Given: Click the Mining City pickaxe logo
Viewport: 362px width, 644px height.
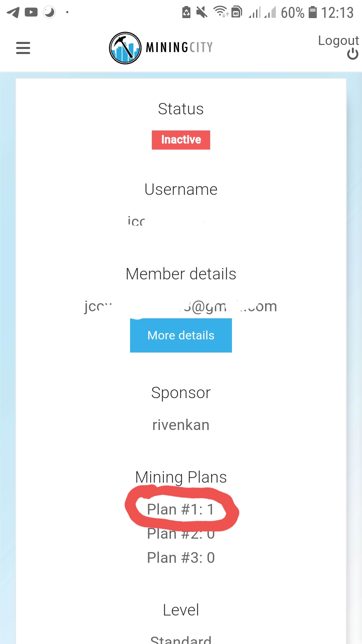Looking at the screenshot, I should (x=125, y=48).
